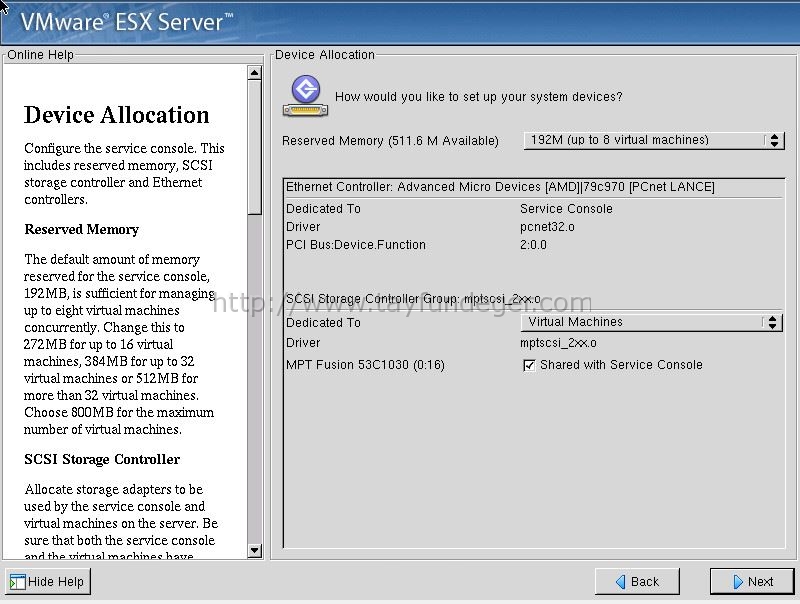Click the Hide Help button
The image size is (800, 604).
(x=48, y=582)
